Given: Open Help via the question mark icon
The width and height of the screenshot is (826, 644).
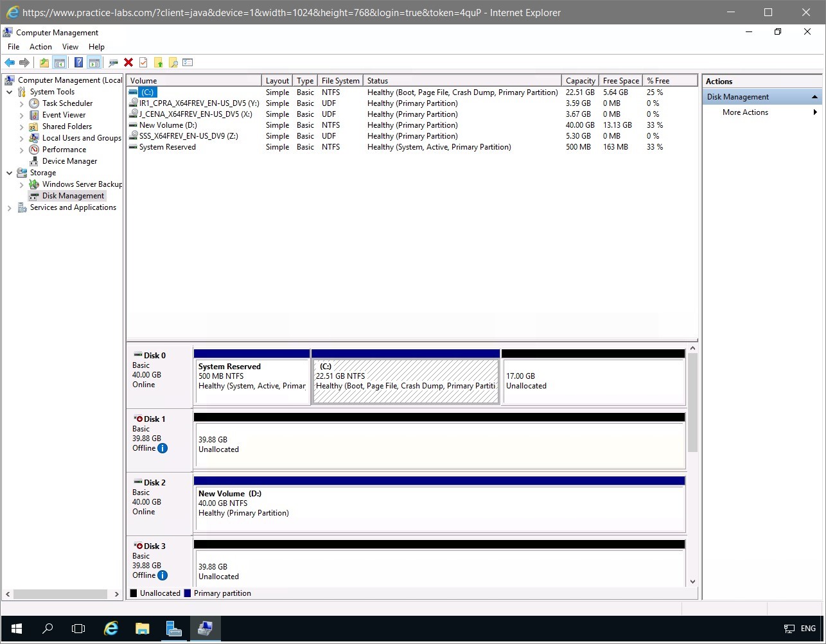Looking at the screenshot, I should click(78, 62).
